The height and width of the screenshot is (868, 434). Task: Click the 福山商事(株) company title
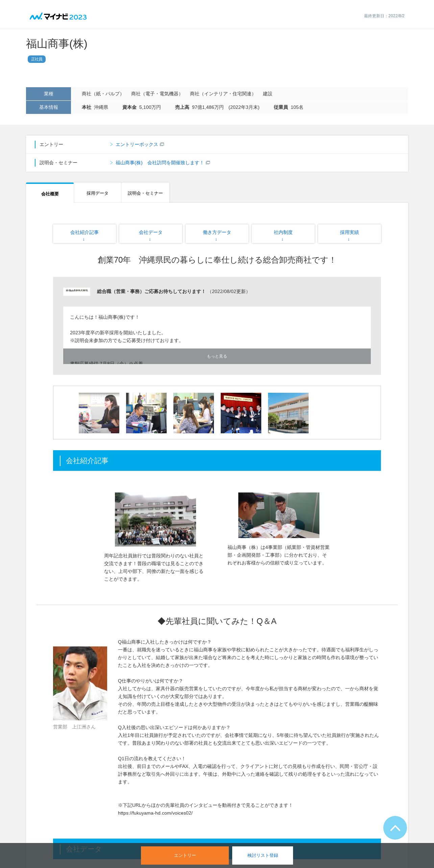57,44
